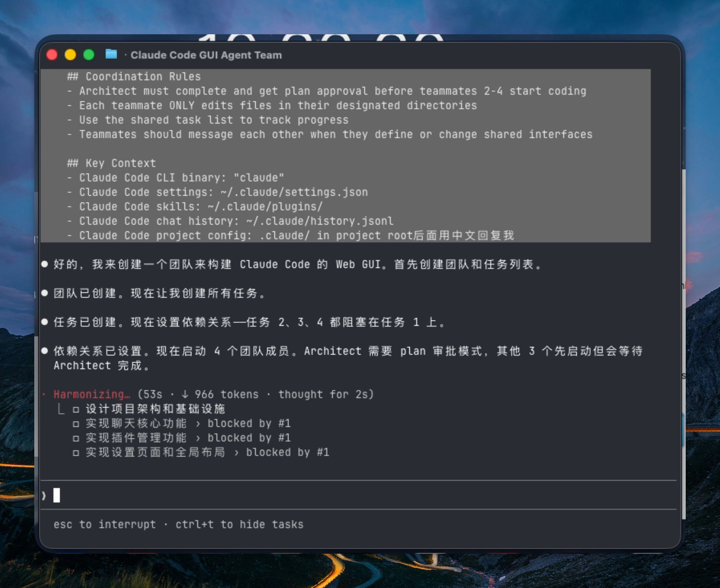Toggle checkbox for 实现聊天核心功能 task
This screenshot has height=588, width=720.
pos(76,424)
